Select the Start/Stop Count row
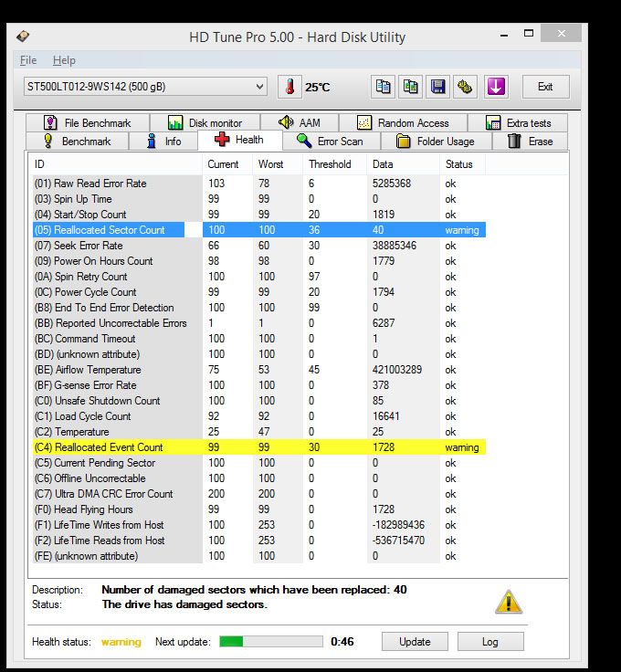This screenshot has height=672, width=621. point(258,215)
